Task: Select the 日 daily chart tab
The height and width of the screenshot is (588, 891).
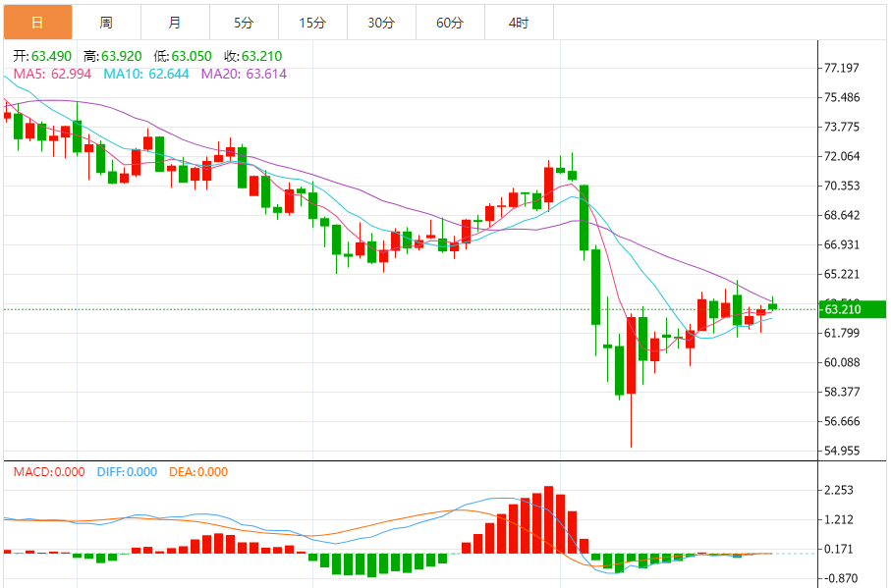Action: (37, 23)
